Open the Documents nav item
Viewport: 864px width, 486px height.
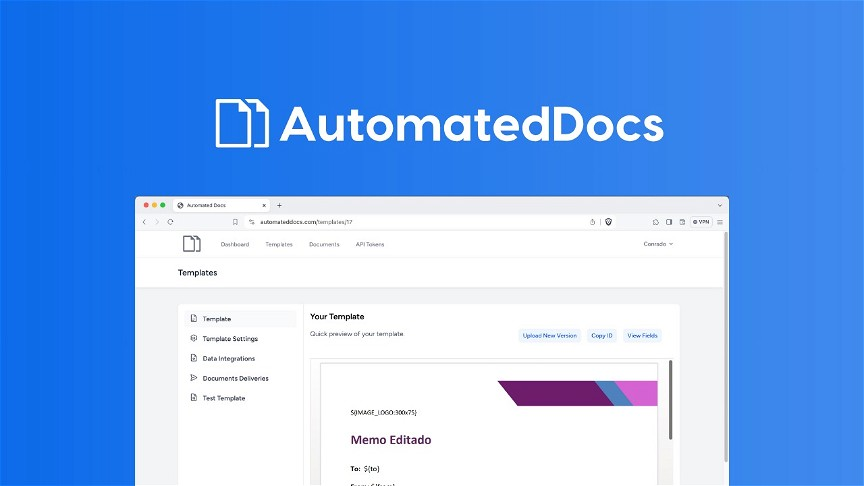click(x=324, y=244)
